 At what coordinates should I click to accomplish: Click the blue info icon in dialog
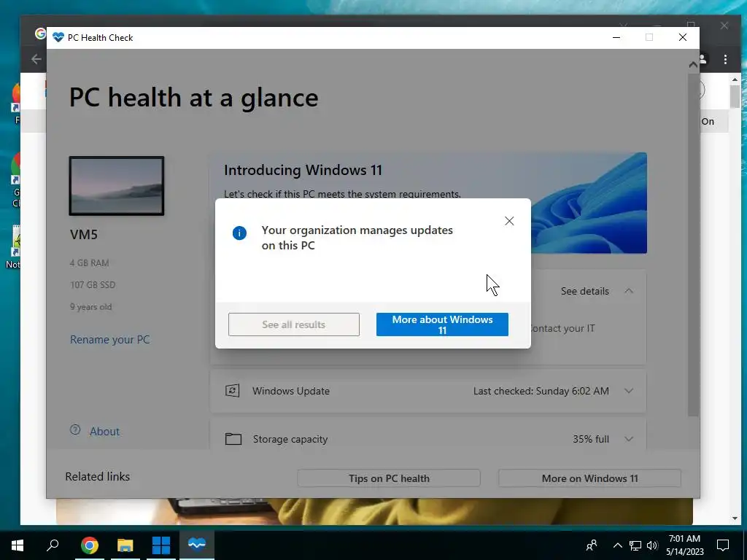coord(239,233)
